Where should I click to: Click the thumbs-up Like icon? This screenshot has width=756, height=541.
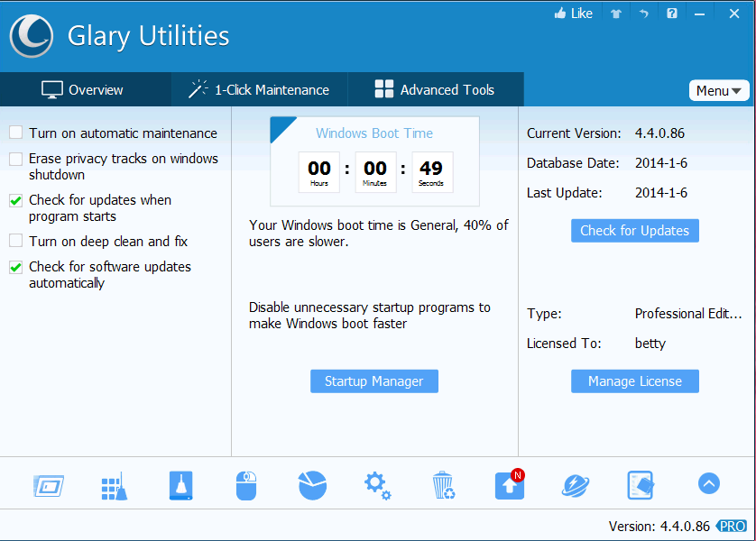point(559,14)
